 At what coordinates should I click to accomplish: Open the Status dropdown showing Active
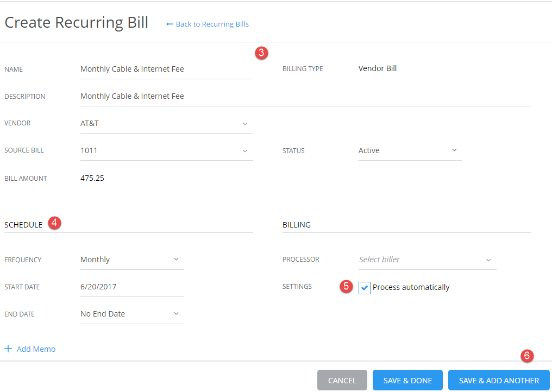410,150
